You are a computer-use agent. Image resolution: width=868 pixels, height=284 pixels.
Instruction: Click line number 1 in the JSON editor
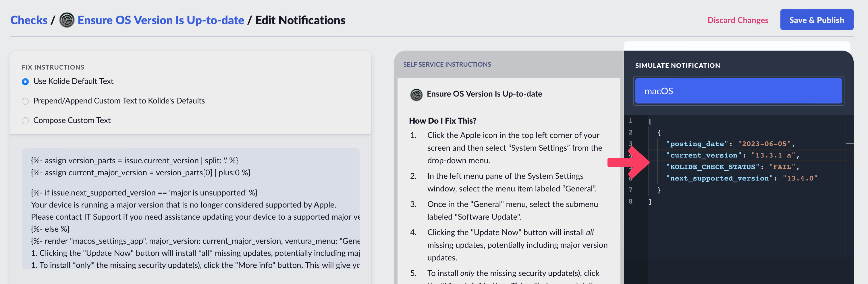point(630,121)
